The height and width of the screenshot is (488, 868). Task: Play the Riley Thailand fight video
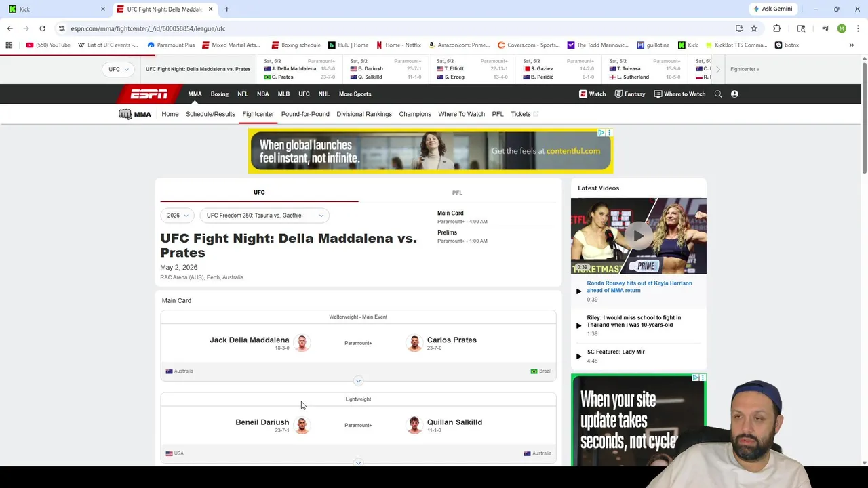pos(633,321)
